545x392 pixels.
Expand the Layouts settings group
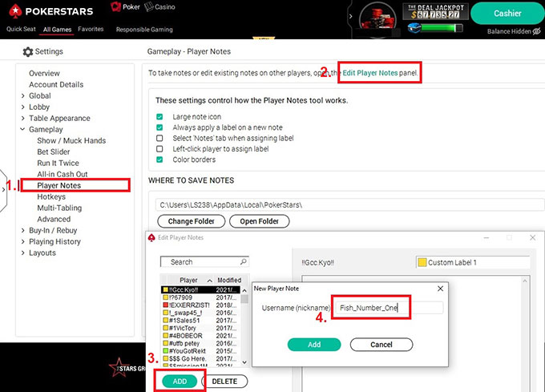point(23,253)
